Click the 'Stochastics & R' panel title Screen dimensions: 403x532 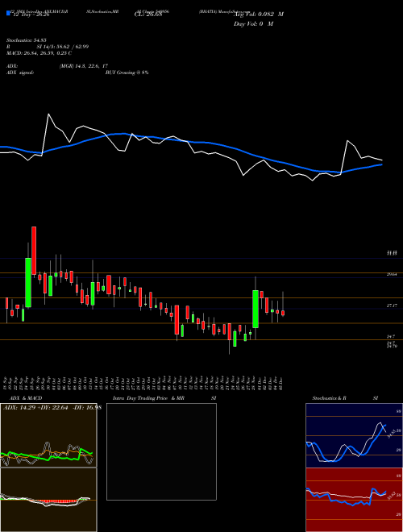(x=329, y=398)
